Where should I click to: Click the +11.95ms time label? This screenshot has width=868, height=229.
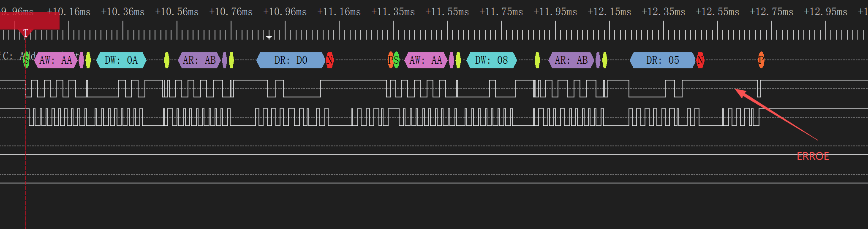[x=555, y=12]
